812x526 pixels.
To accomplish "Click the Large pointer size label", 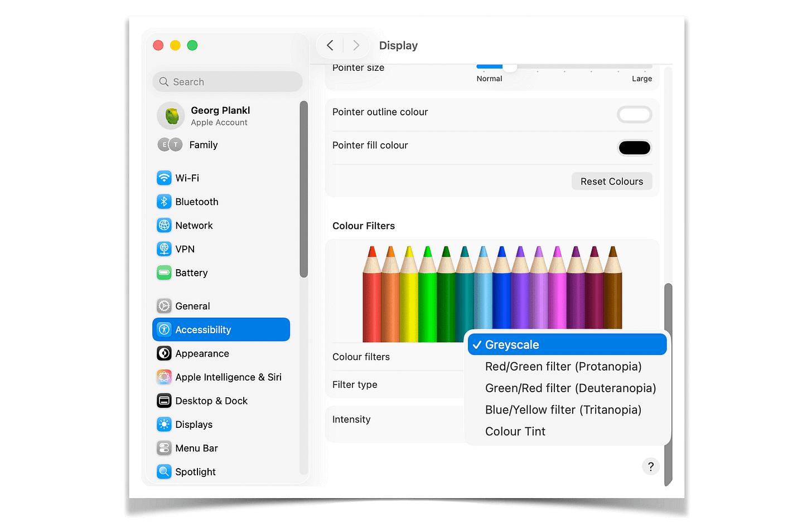I will 642,79.
